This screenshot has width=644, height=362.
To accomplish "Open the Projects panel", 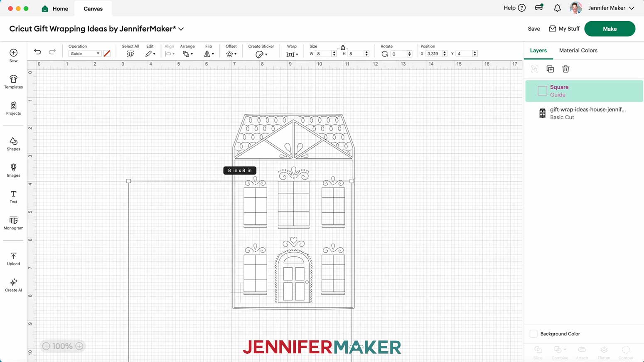I will (13, 108).
